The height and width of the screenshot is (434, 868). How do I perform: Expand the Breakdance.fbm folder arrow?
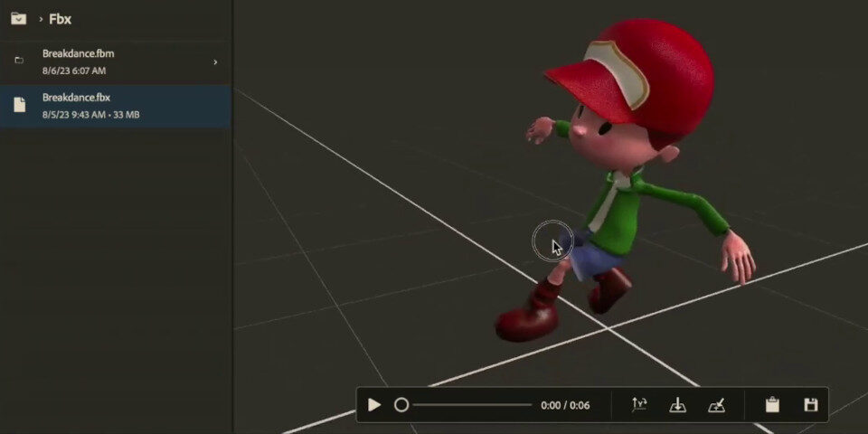coord(215,62)
